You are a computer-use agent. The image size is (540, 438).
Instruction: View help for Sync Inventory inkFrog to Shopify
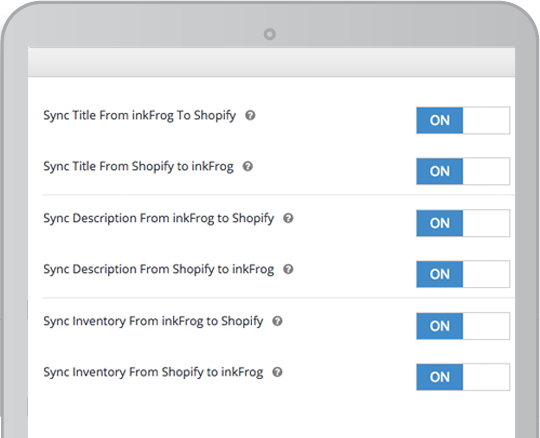pos(277,321)
